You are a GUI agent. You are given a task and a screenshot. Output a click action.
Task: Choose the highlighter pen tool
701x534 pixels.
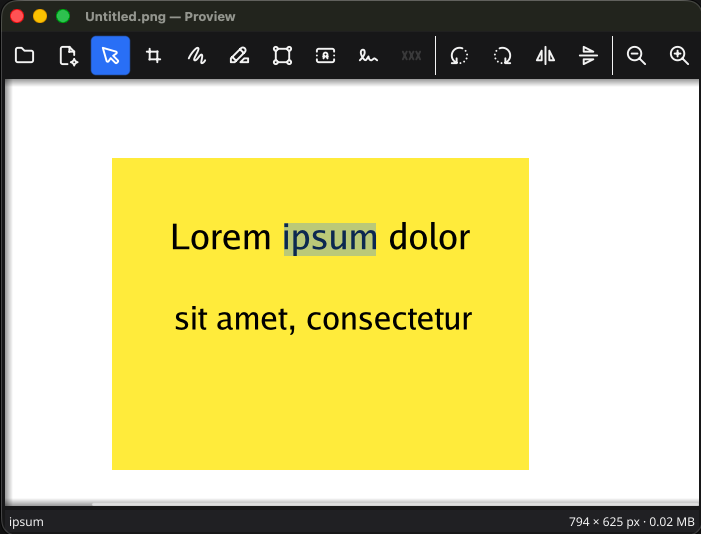click(239, 56)
